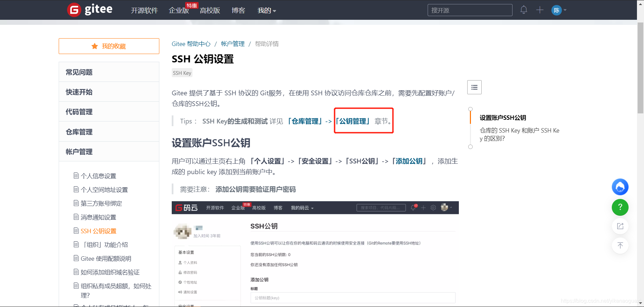Screen dimensions: 644x307
Task: Follow the 「公钥管理」 link in Tips
Action: pos(353,121)
